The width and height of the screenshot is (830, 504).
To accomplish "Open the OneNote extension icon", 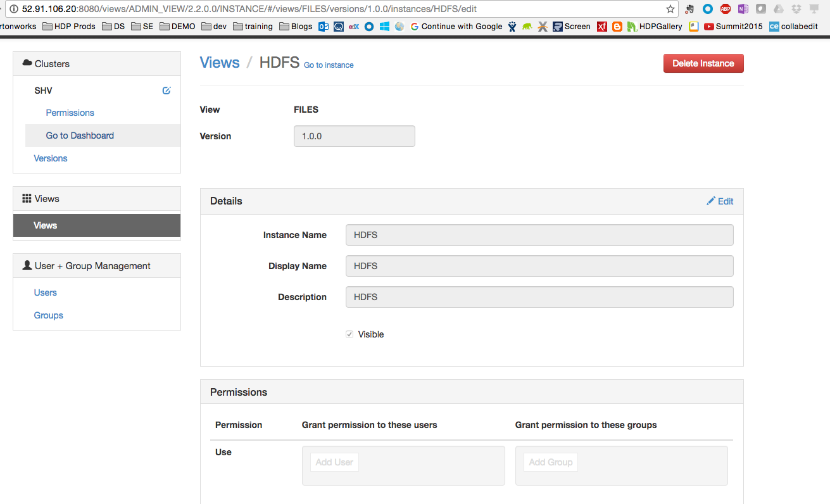I will point(743,9).
